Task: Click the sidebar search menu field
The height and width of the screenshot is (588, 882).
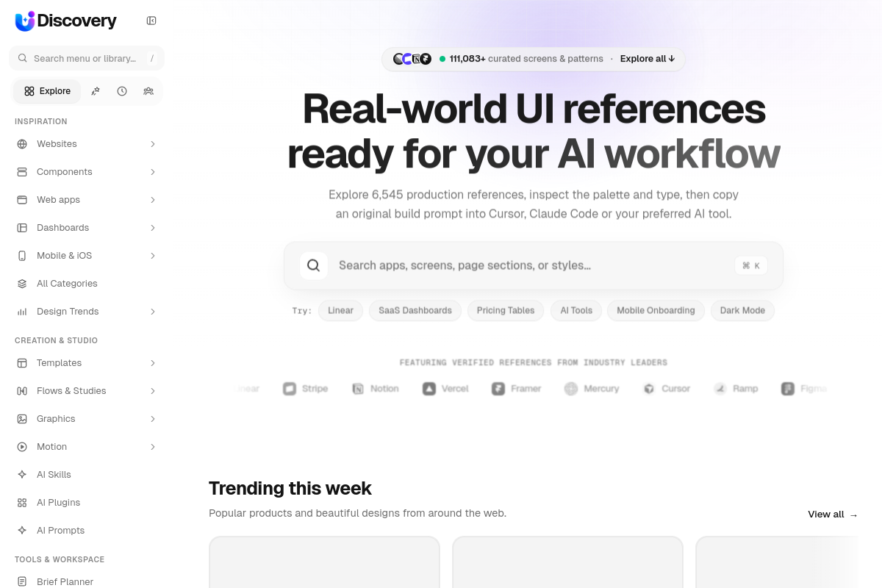Action: tap(87, 58)
